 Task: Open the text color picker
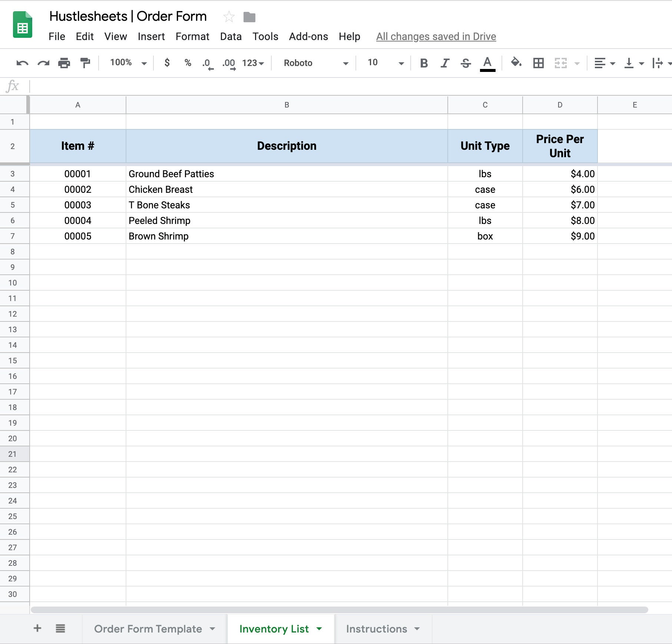click(x=487, y=63)
